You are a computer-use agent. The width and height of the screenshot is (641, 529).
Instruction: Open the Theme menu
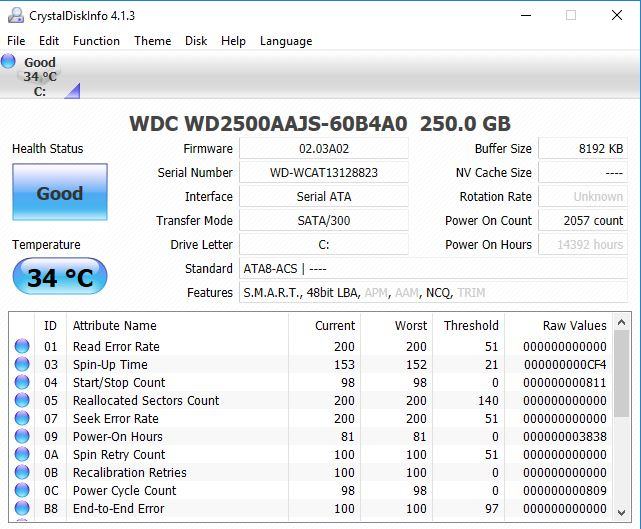(152, 41)
